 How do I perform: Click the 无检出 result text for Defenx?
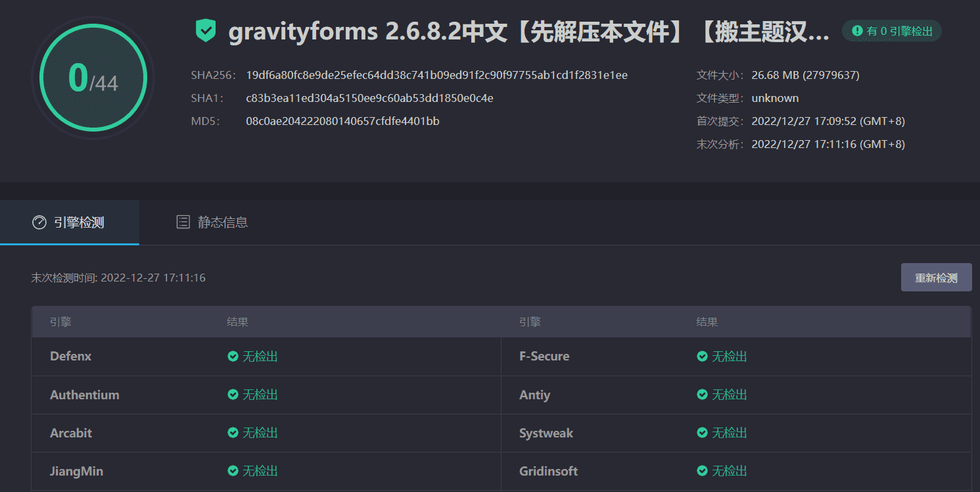coord(260,357)
